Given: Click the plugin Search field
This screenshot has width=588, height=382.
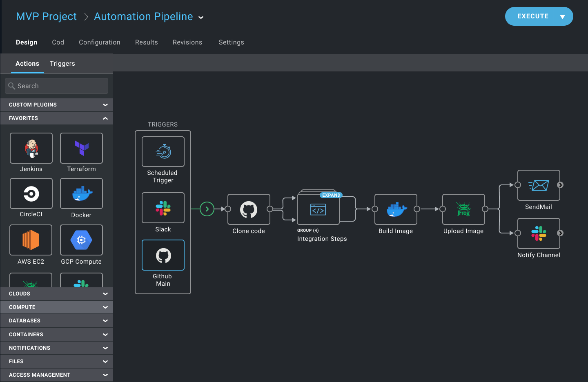Looking at the screenshot, I should (56, 86).
